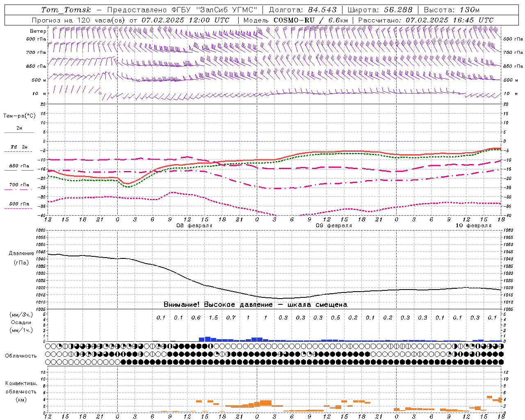Click the model label "COSMO-RU / 6.6км"

(x=310, y=20)
